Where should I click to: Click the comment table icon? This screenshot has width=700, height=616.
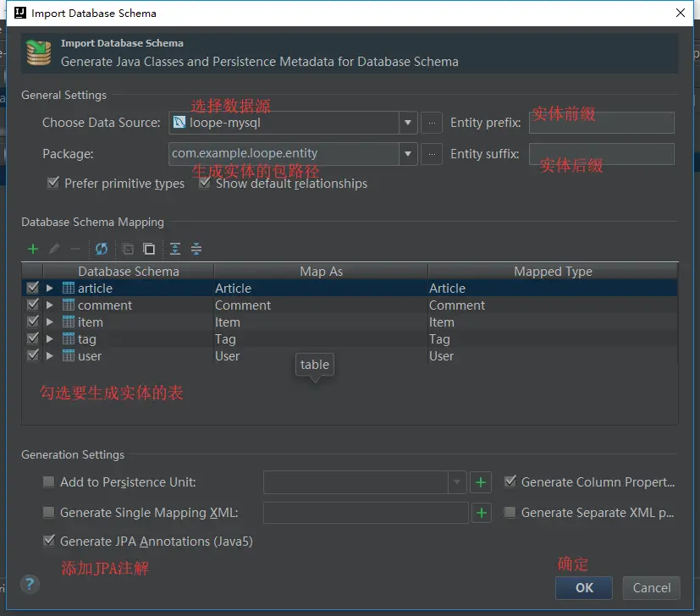tap(69, 305)
